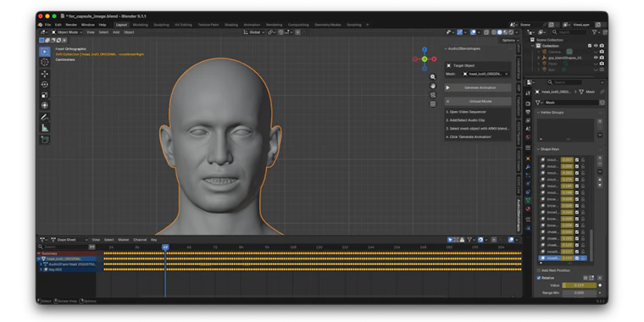644x322 pixels.
Task: Select the Annotate tool
Action: pyautogui.click(x=45, y=118)
